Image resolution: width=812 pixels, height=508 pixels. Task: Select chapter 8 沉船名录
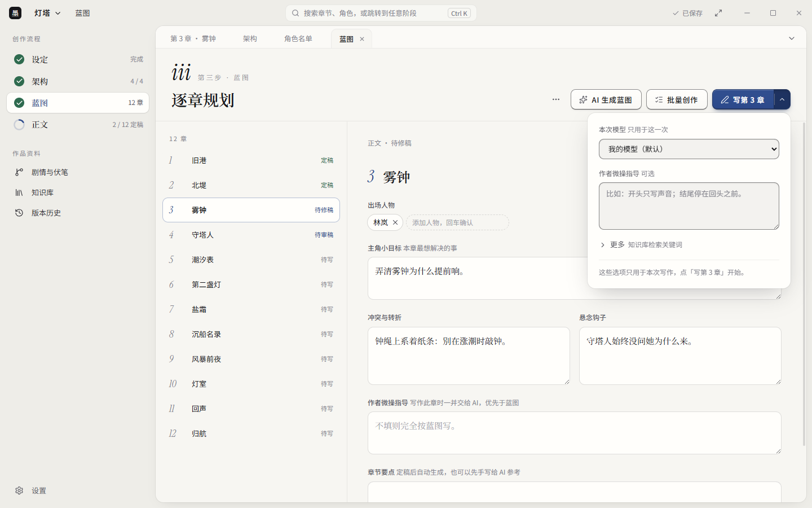[x=251, y=334]
